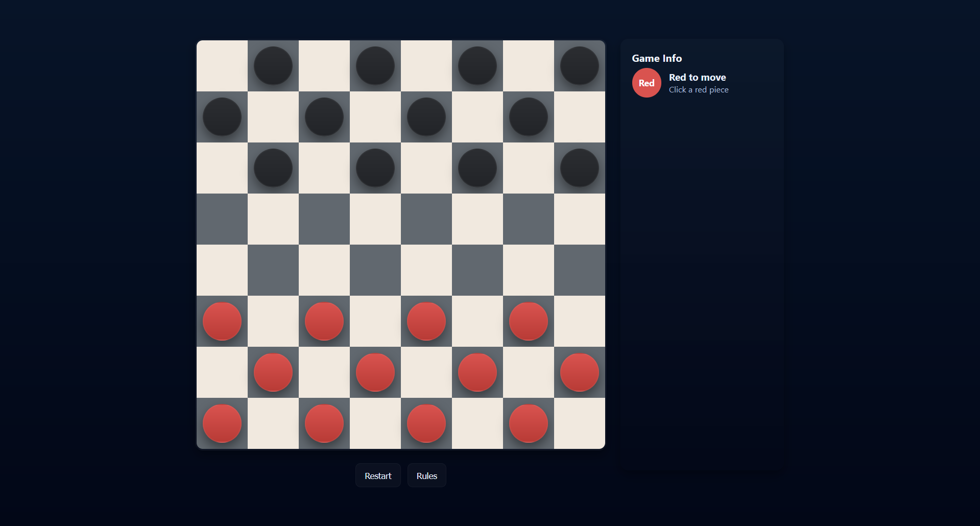Select bottom-left corner red piece

222,423
